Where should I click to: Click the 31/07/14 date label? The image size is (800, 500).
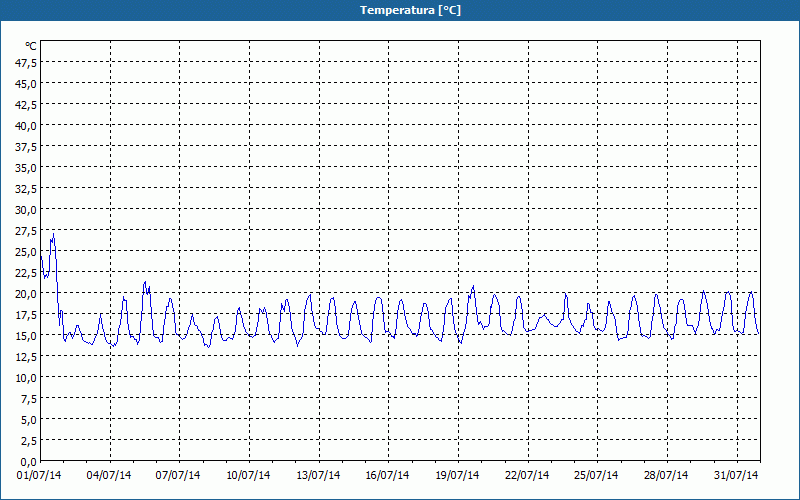click(736, 476)
